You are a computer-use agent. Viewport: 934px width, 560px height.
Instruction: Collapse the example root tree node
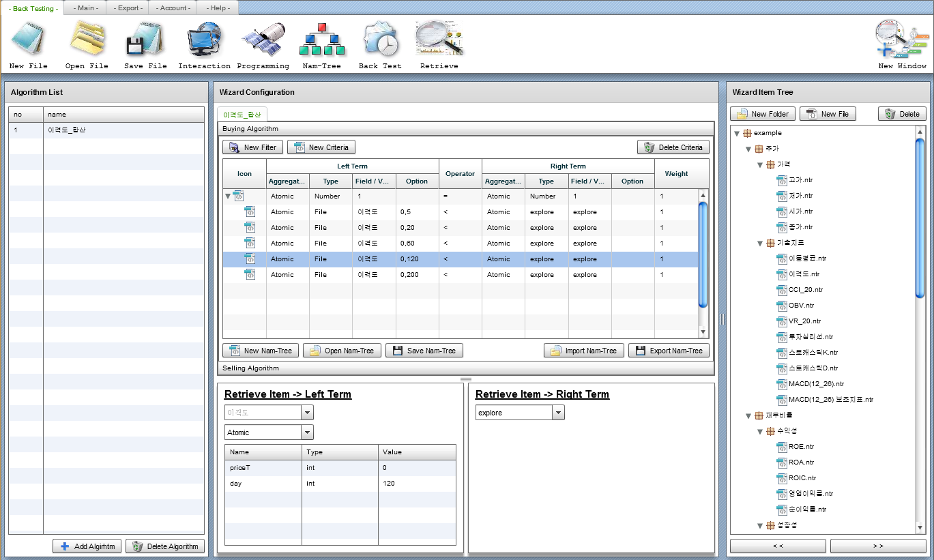[737, 134]
